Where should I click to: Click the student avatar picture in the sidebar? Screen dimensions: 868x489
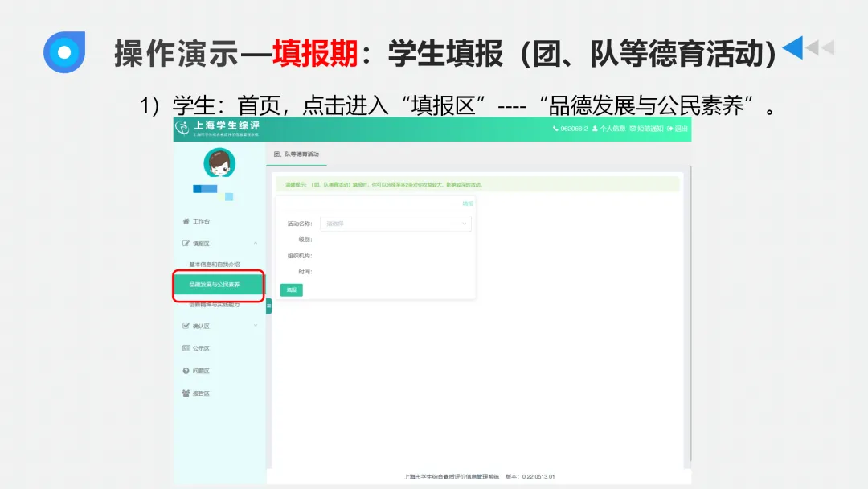(219, 164)
